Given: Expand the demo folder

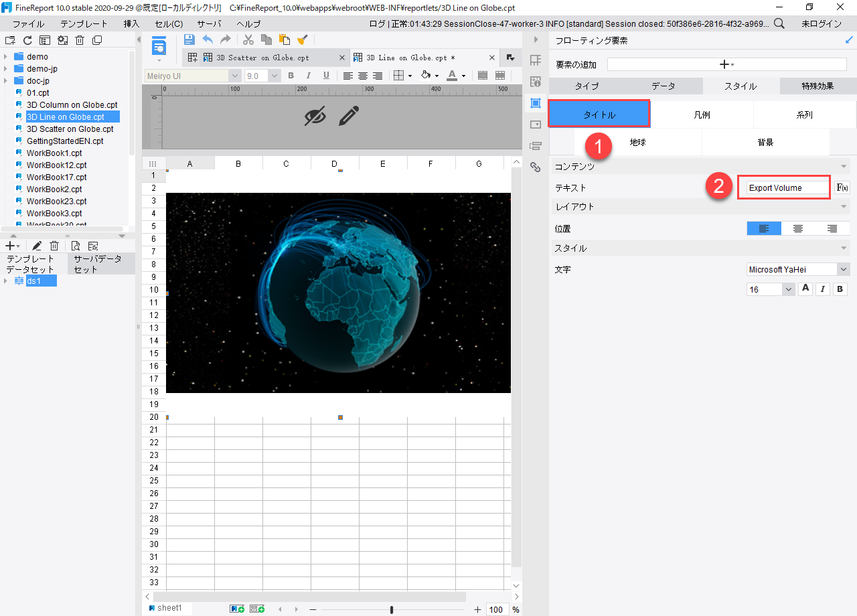Looking at the screenshot, I should (5, 56).
